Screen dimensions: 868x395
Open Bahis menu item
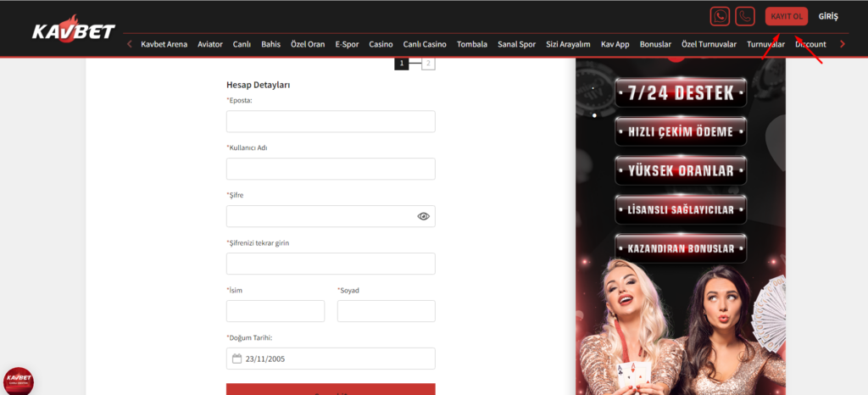[x=270, y=44]
